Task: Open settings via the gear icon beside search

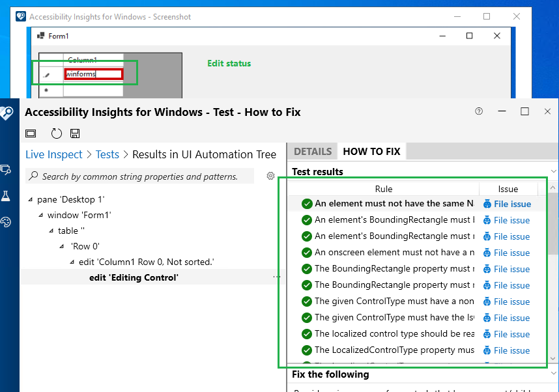Action: (x=271, y=176)
